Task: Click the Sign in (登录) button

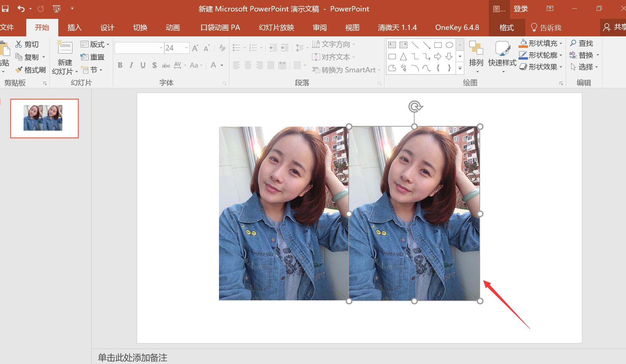Action: [x=521, y=9]
